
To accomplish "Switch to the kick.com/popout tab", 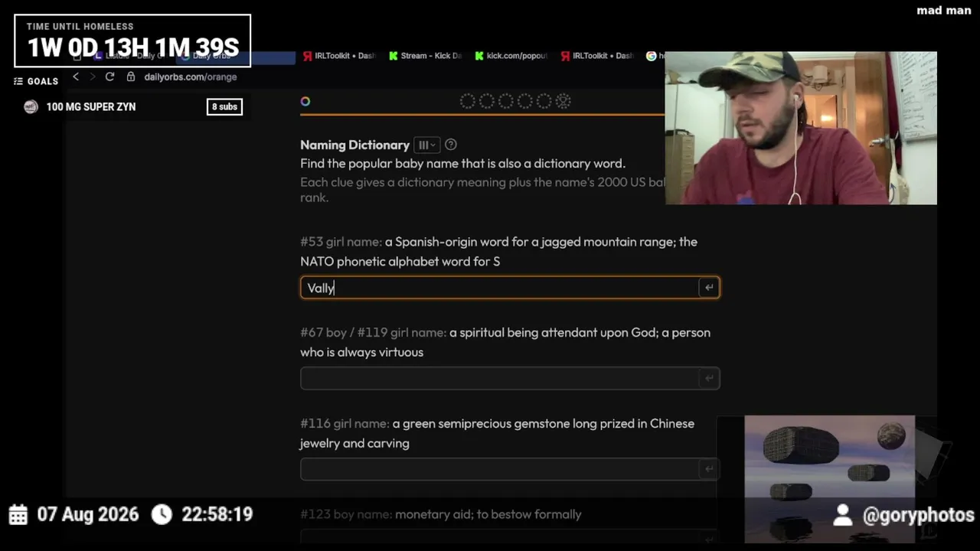I will point(511,56).
